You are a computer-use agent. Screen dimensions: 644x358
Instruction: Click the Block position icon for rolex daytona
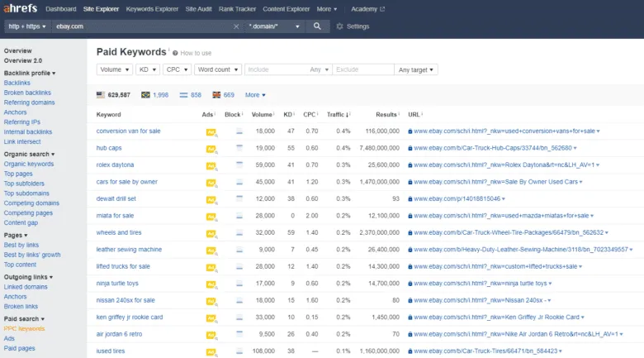tap(239, 165)
